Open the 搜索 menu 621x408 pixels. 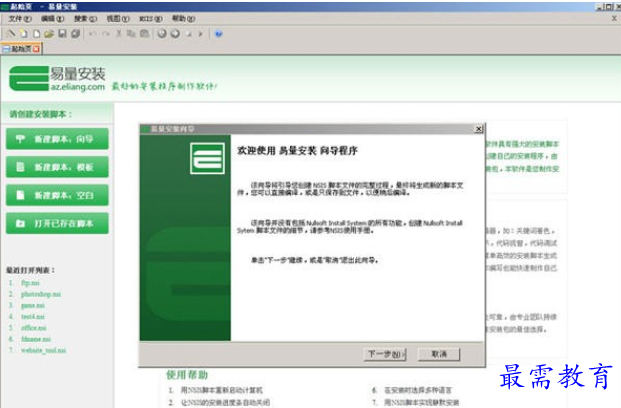(x=85, y=19)
